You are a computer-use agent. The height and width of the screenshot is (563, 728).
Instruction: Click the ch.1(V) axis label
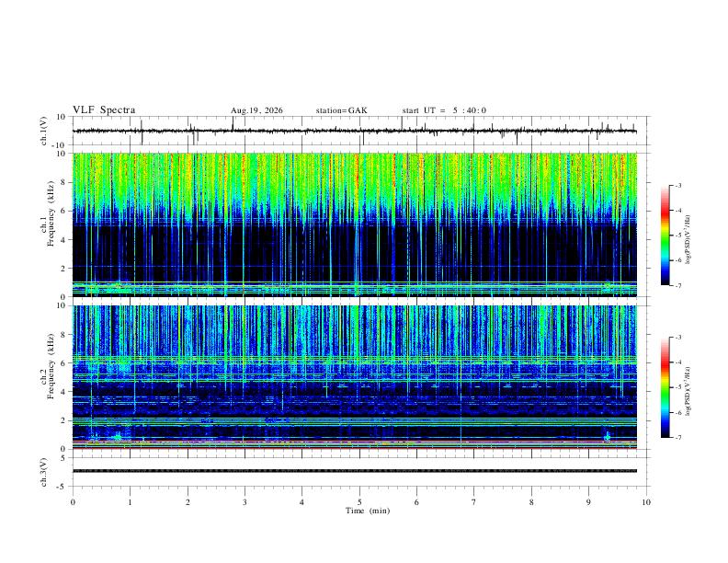tap(44, 131)
